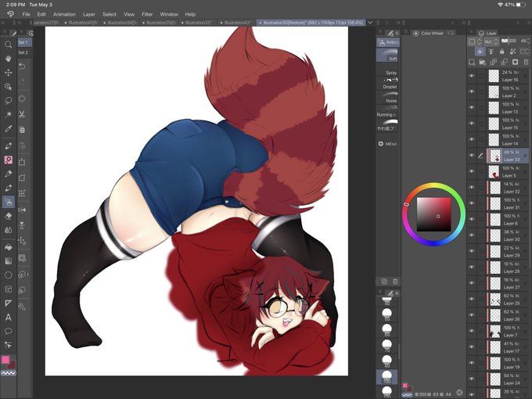Select the Blend tool
532x399 pixels.
8,230
